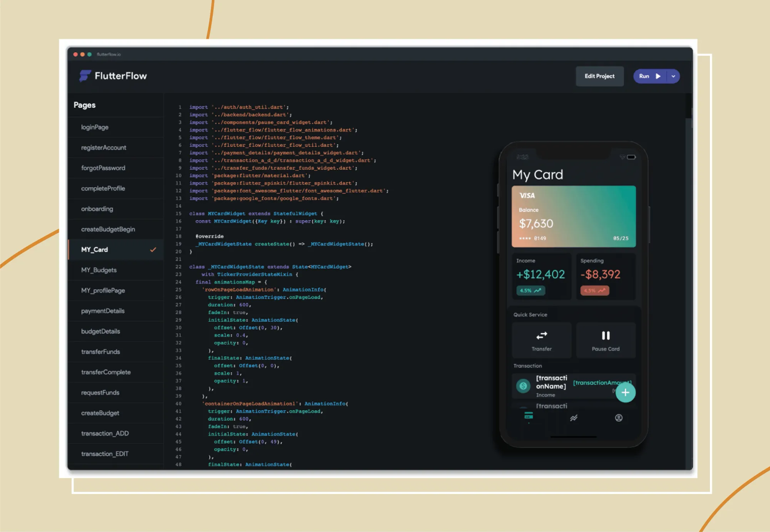
Task: Click the Edit Project button
Action: coord(599,76)
